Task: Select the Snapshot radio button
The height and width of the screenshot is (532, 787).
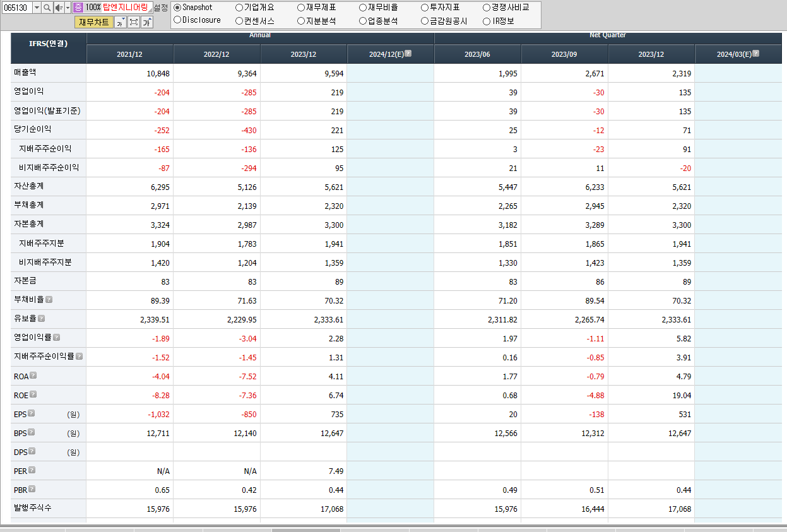Action: [x=177, y=8]
